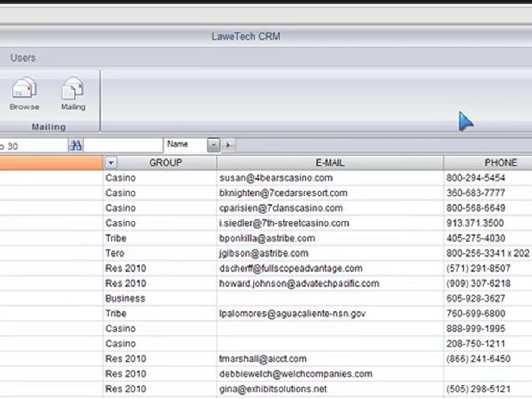Click the binoculars search icon
532x399 pixels.
(76, 146)
